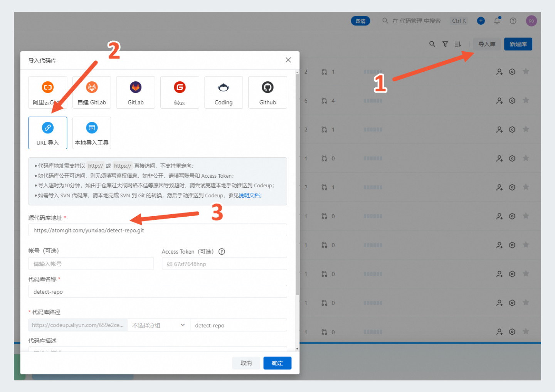This screenshot has width=555, height=392.
Task: Open the 本地导入工具 option
Action: 92,133
